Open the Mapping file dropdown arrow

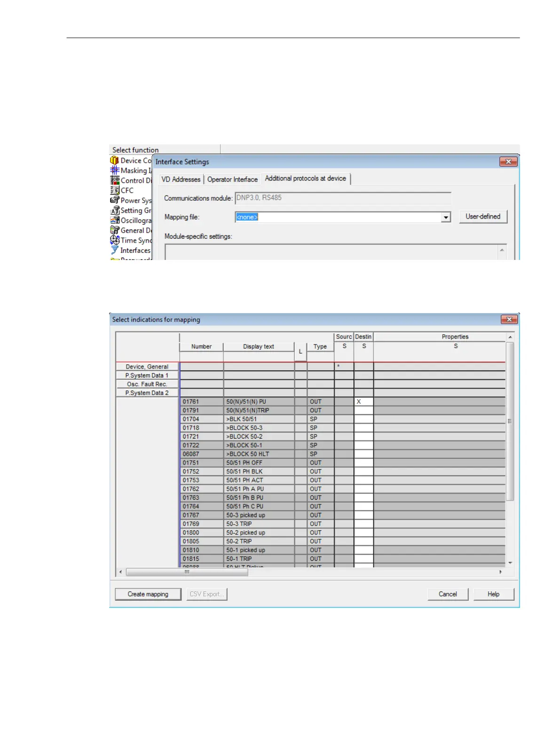click(446, 217)
